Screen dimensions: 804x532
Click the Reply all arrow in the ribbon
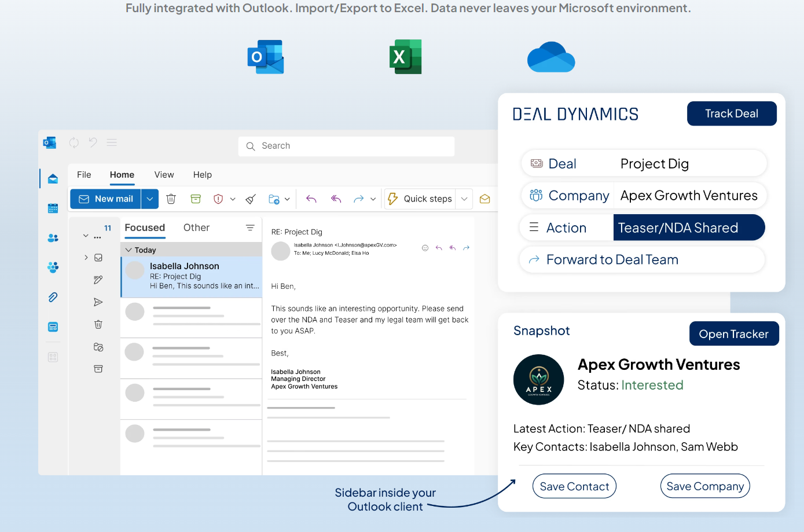(336, 199)
